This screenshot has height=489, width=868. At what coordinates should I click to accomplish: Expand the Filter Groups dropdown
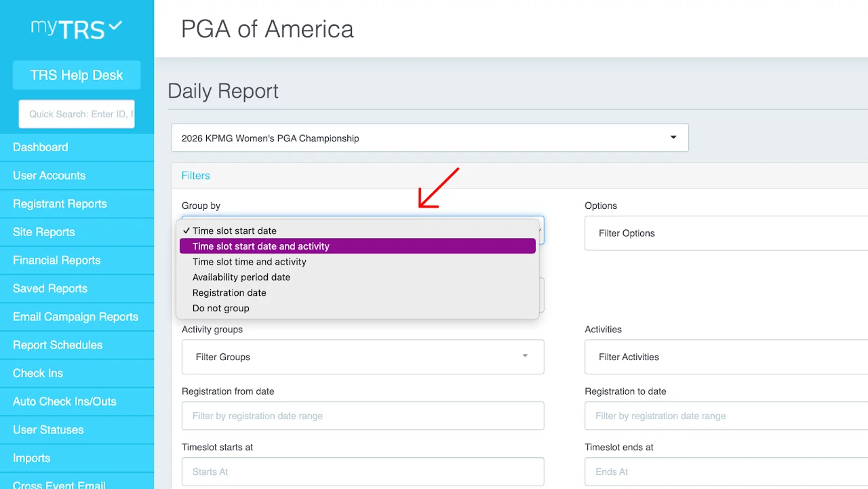[363, 357]
